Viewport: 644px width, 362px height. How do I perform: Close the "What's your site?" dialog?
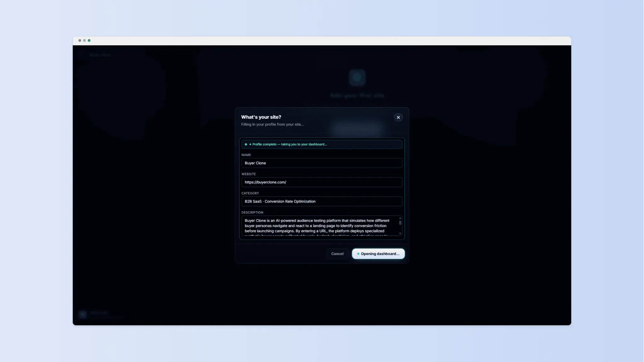398,117
